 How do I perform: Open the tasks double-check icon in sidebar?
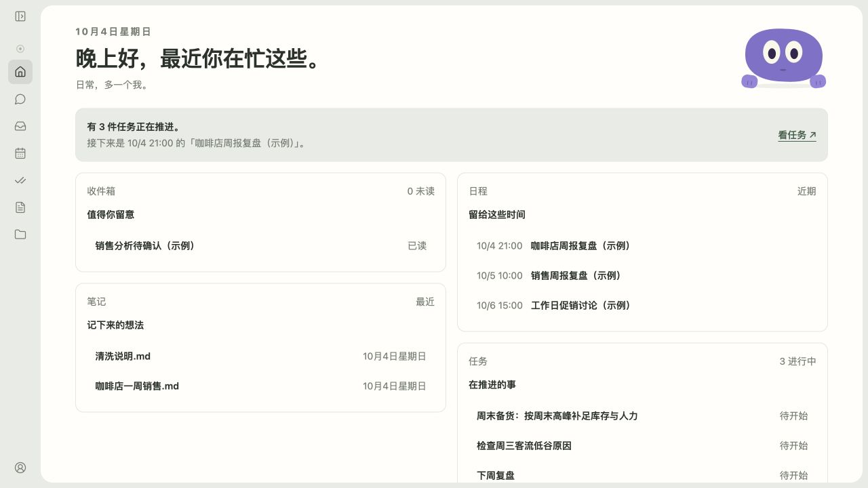pos(20,180)
